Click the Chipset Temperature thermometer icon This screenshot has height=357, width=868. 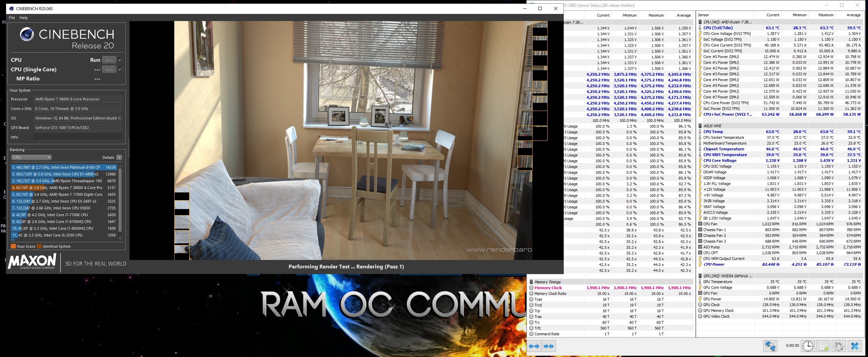(x=700, y=149)
